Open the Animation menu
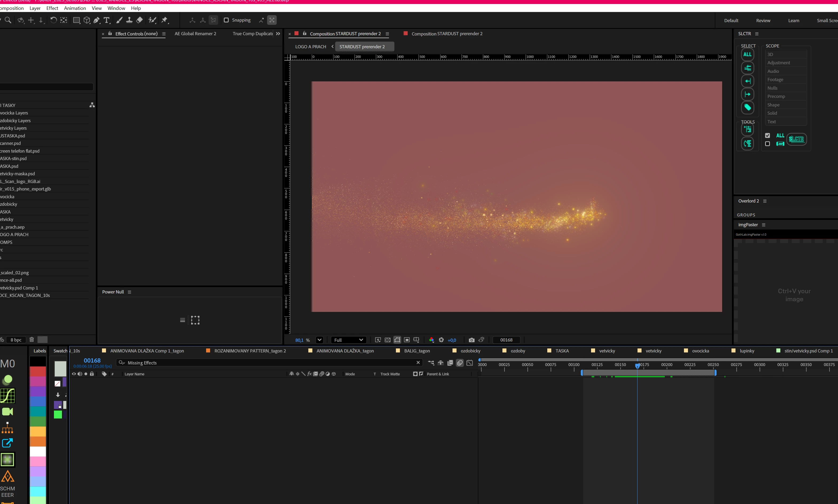 pyautogui.click(x=75, y=8)
